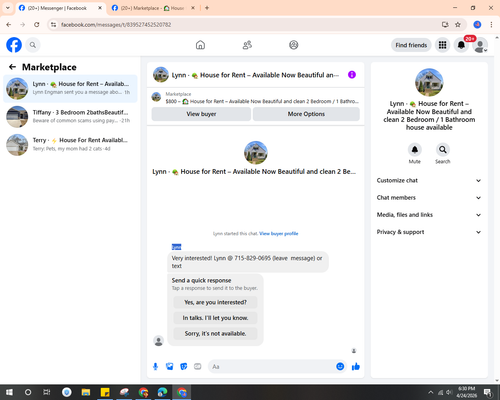This screenshot has width=500, height=400.
Task: Open the Friends icon in top navigation
Action: (247, 45)
